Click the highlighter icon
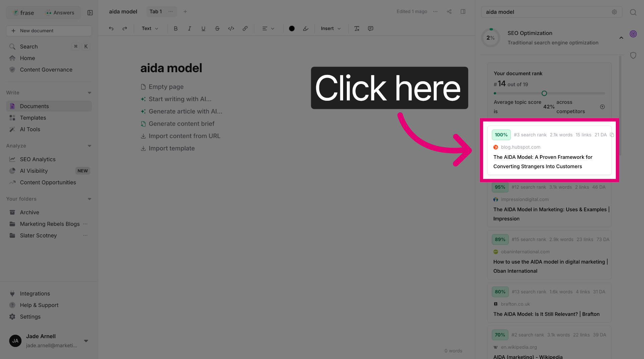Screen dimensions: 644x359 (x=306, y=29)
